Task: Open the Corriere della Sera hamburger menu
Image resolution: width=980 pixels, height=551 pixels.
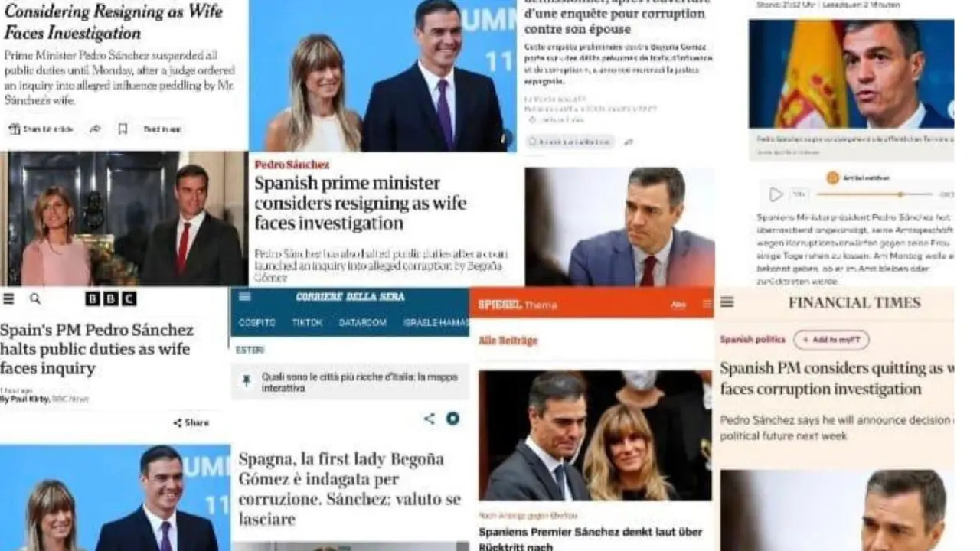Action: (244, 297)
